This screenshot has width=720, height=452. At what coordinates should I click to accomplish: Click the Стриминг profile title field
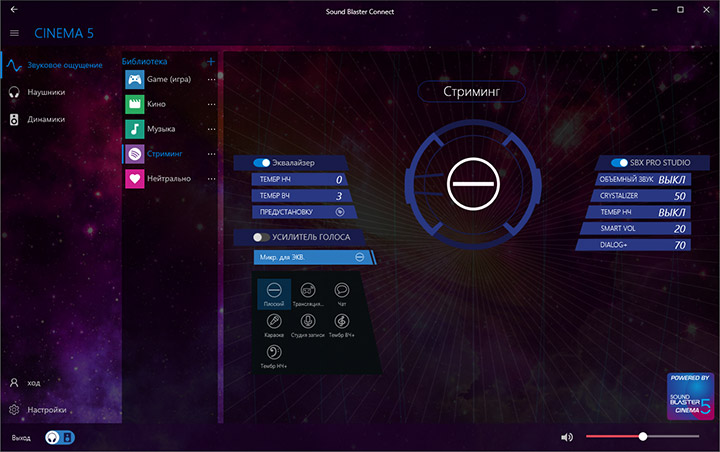tap(472, 91)
